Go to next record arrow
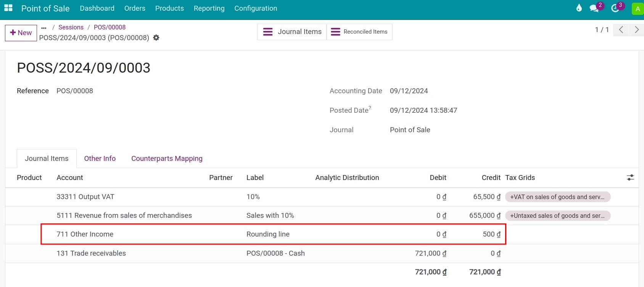 click(636, 30)
